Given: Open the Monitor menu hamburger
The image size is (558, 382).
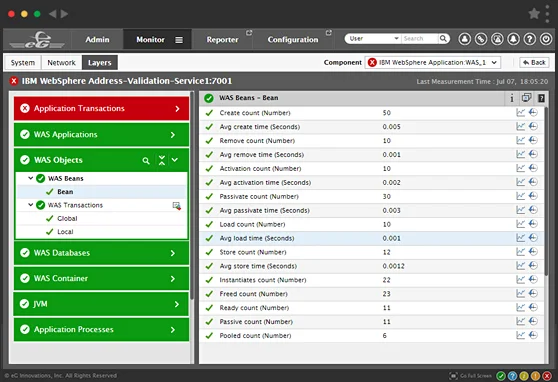Looking at the screenshot, I should [179, 40].
